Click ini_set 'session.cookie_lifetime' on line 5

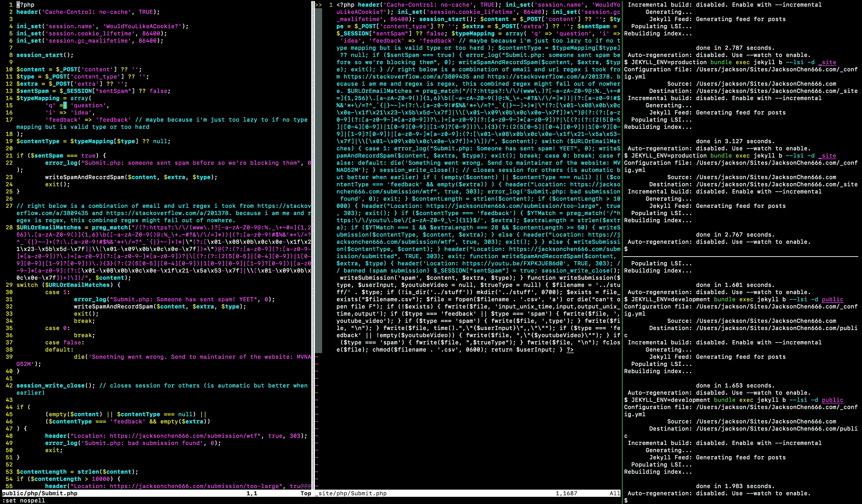[x=92, y=33]
